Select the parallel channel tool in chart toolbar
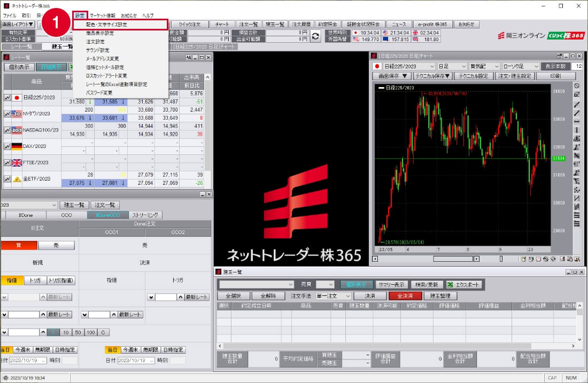Image resolution: width=588 pixels, height=383 pixels. click(577, 207)
